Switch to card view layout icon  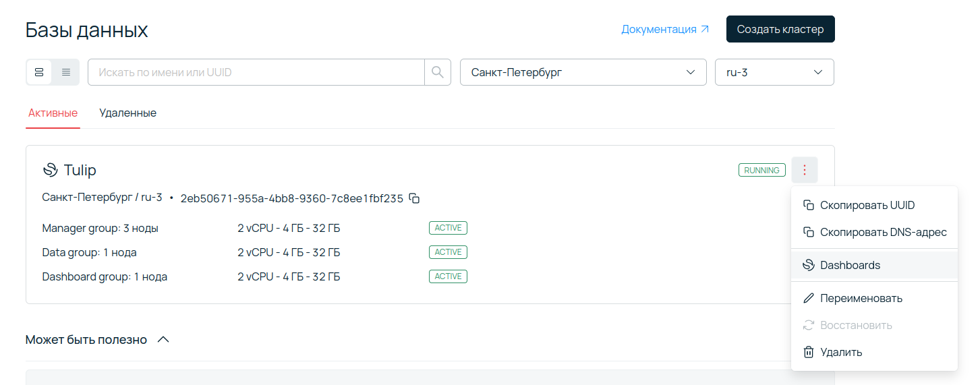pos(39,72)
